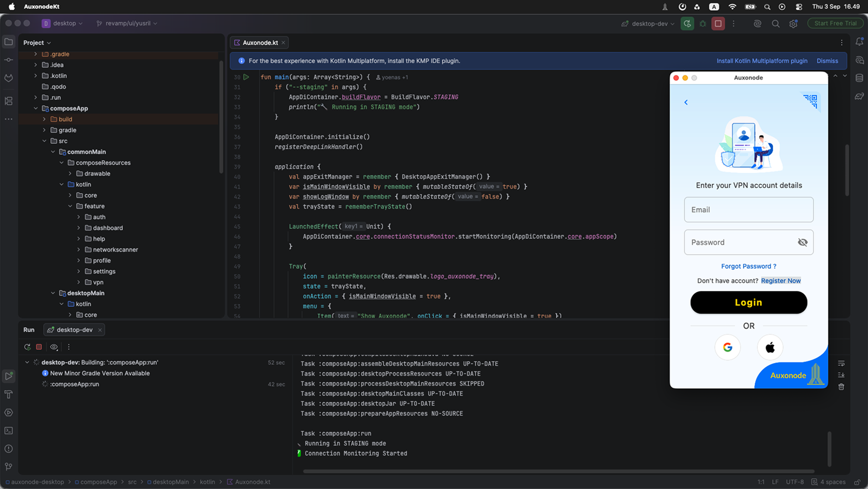Rerun desktop-dev with the green toolbar button

[687, 23]
